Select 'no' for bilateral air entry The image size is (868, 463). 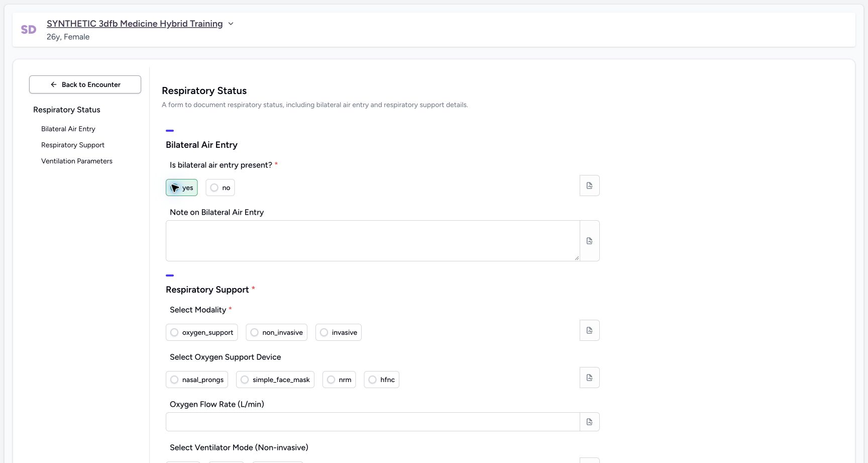(x=220, y=188)
